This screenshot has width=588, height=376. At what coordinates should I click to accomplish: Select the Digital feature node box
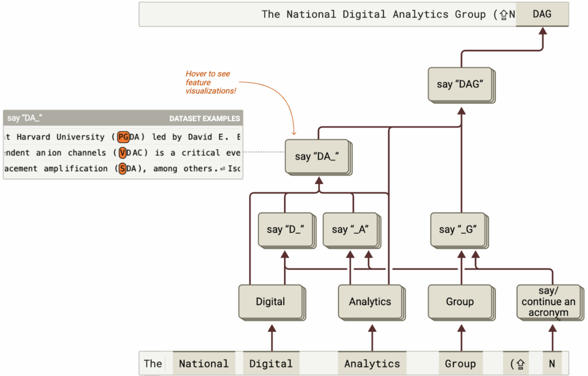coord(270,301)
